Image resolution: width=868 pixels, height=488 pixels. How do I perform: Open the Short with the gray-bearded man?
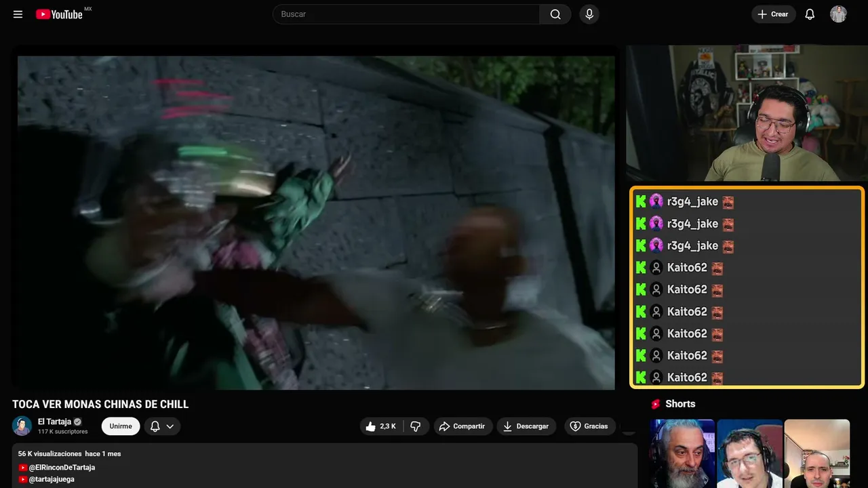(x=682, y=453)
